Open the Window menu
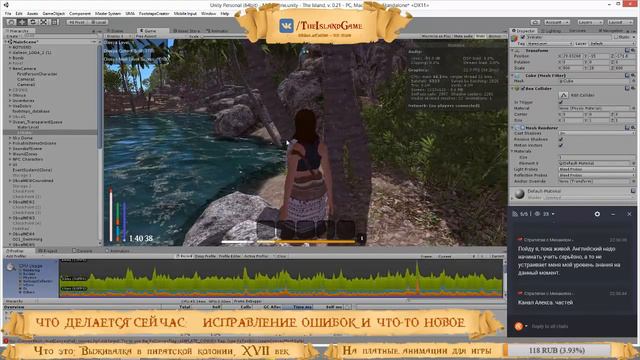640x360 pixels. [209, 13]
